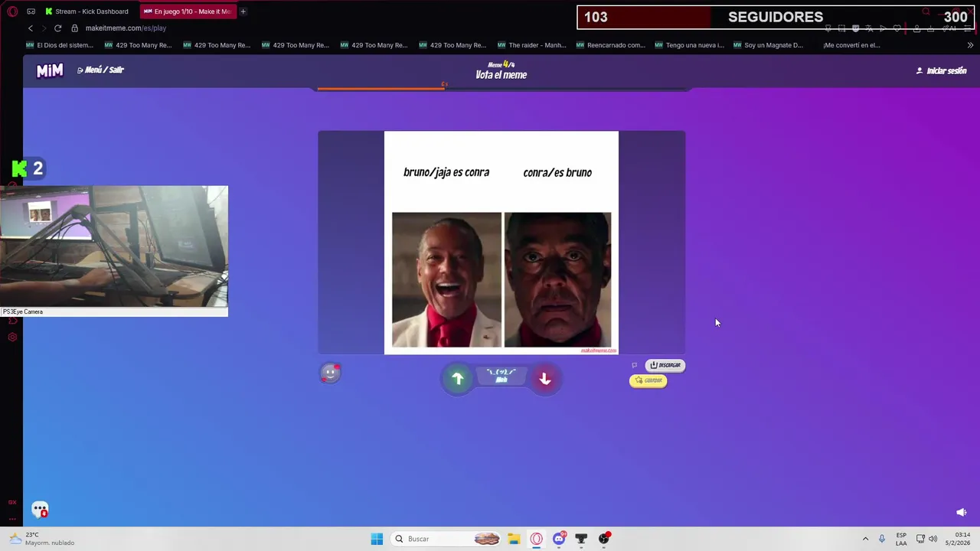980x551 pixels.
Task: Upvote the meme with the green arrow
Action: coord(458,378)
